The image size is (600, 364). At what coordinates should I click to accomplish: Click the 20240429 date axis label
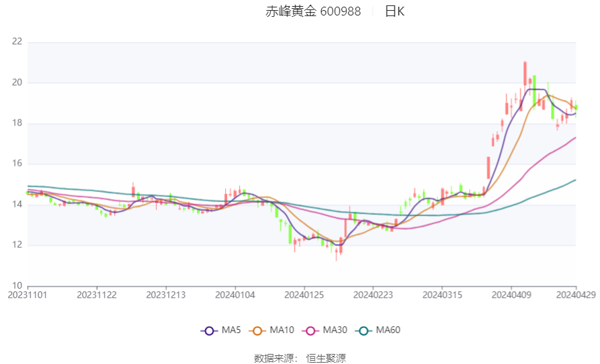[576, 295]
